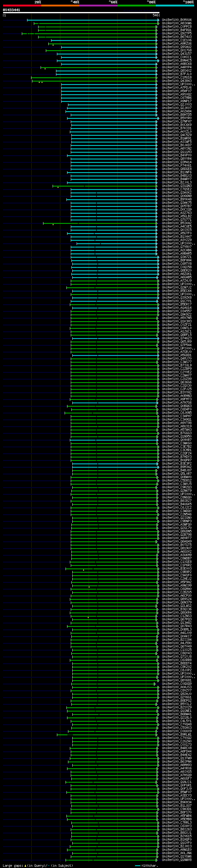This screenshot has height=868, width=197.
Task: Open hit UniRef100_A8IKW6
Action: 177,23
